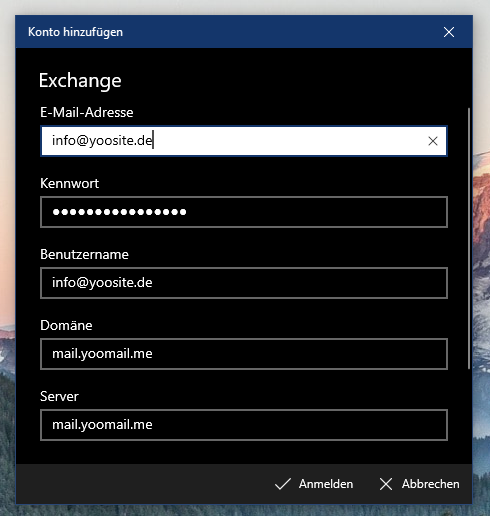Clear the E-Mail-Adresse field with its X icon
The height and width of the screenshot is (516, 490).
coord(433,141)
